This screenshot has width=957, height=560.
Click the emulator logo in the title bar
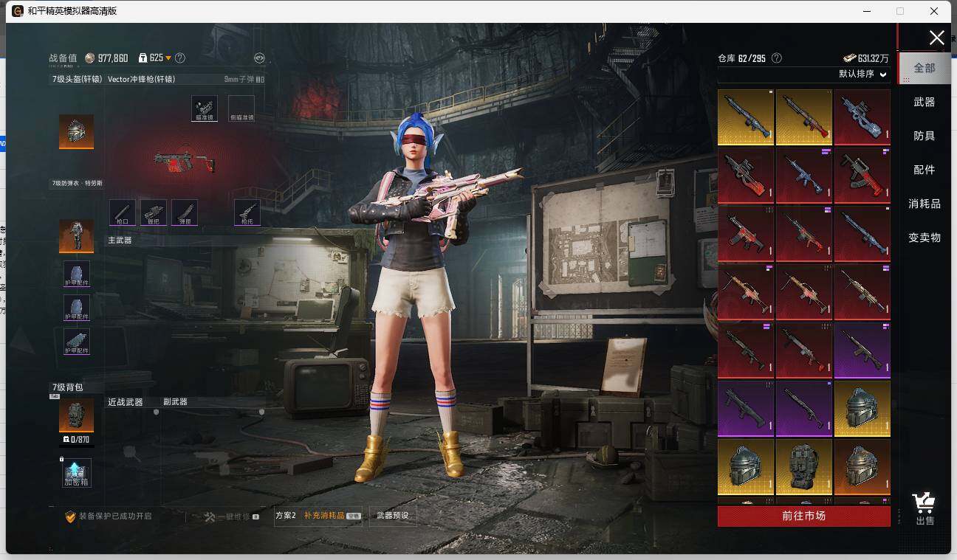(x=18, y=11)
